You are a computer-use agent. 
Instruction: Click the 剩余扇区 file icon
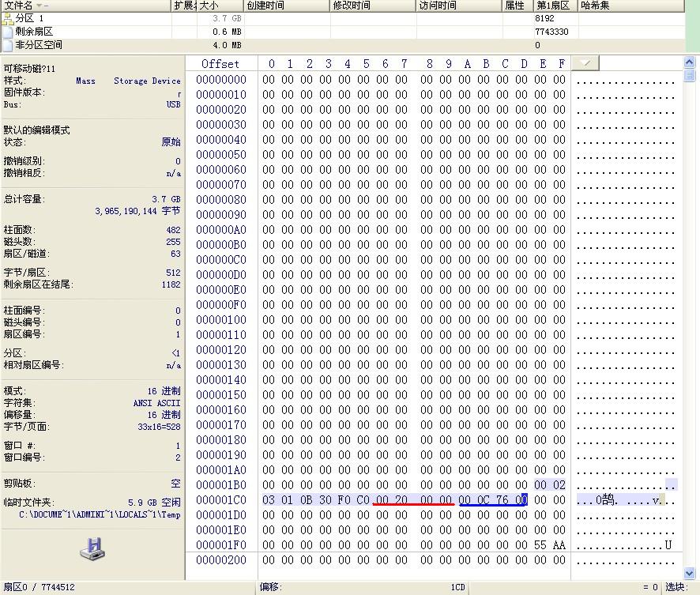pyautogui.click(x=8, y=32)
